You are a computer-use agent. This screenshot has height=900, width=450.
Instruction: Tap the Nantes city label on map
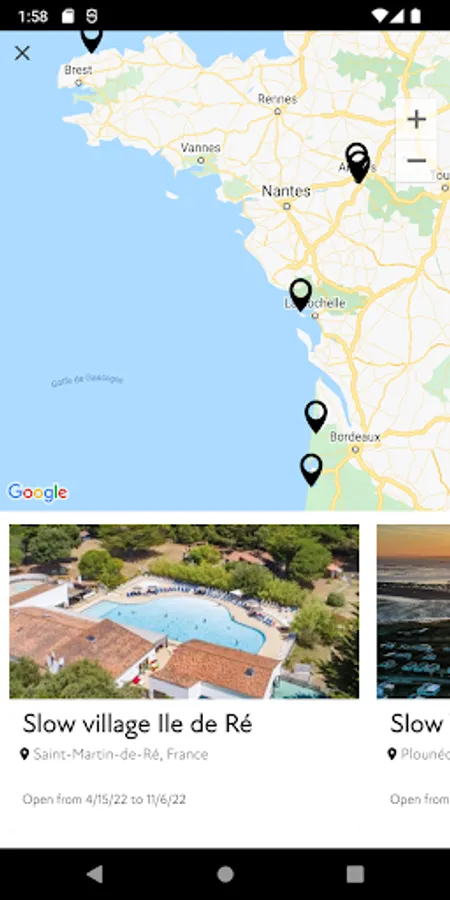coord(286,191)
